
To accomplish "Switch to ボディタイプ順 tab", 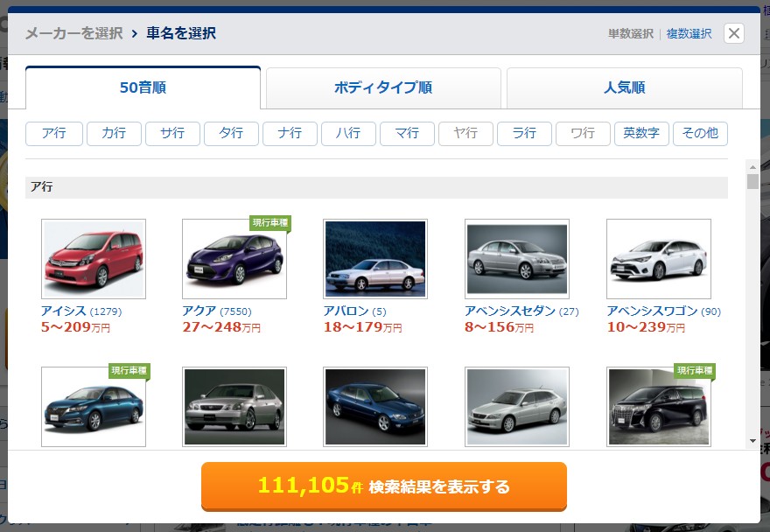I will point(383,87).
